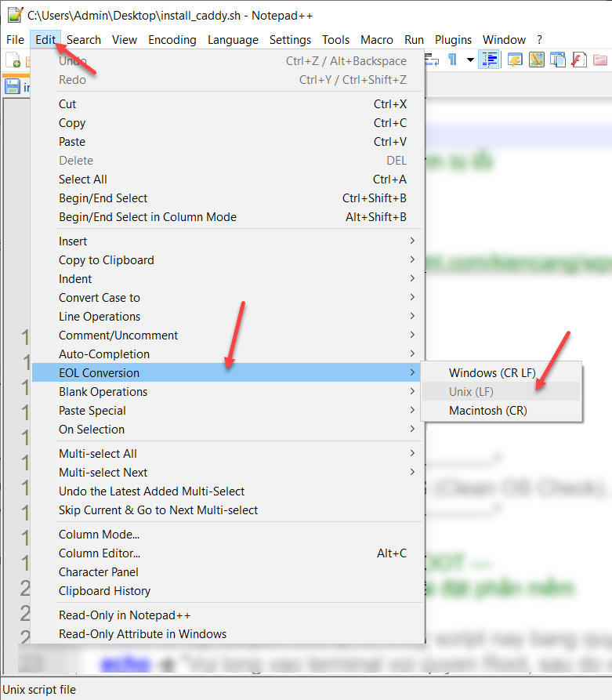Open Clipboard History from Edit menu
This screenshot has width=612, height=700.
click(x=104, y=591)
